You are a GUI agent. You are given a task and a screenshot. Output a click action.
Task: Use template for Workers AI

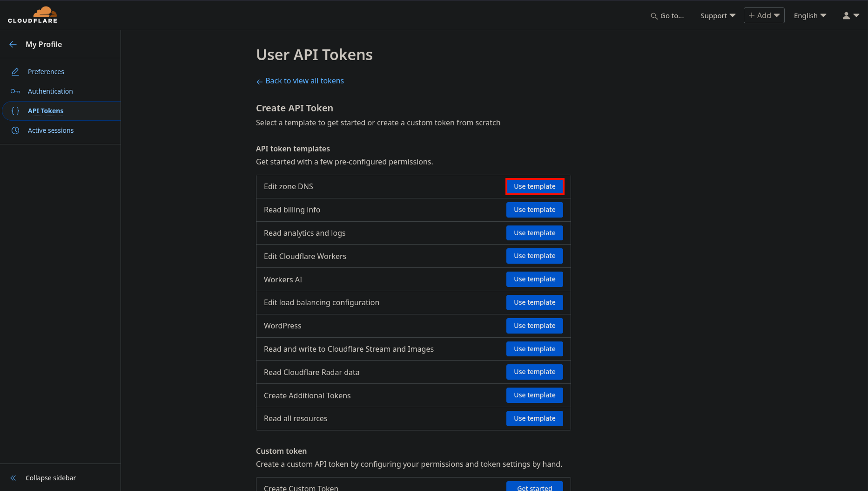pyautogui.click(x=534, y=279)
